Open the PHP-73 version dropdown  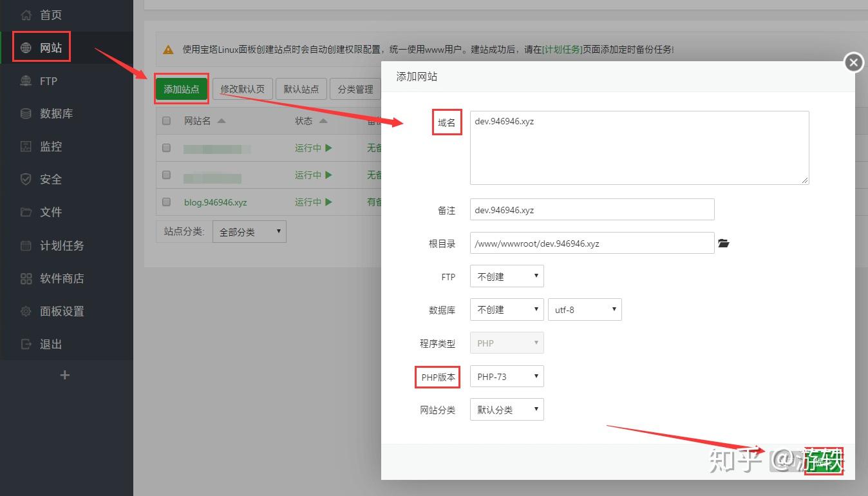(x=507, y=376)
